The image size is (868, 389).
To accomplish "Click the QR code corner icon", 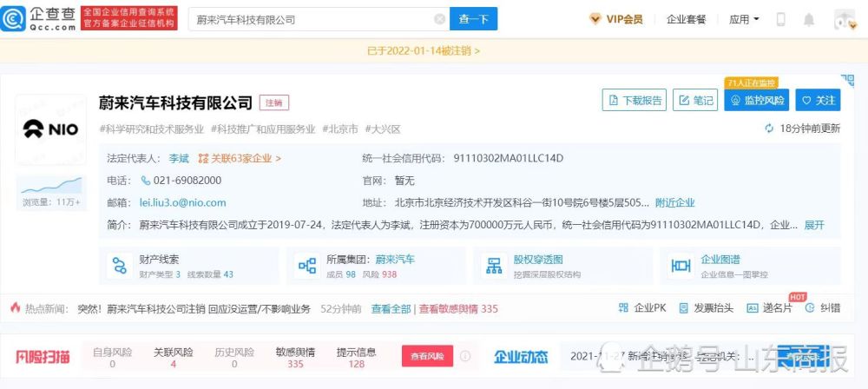I will tap(847, 81).
